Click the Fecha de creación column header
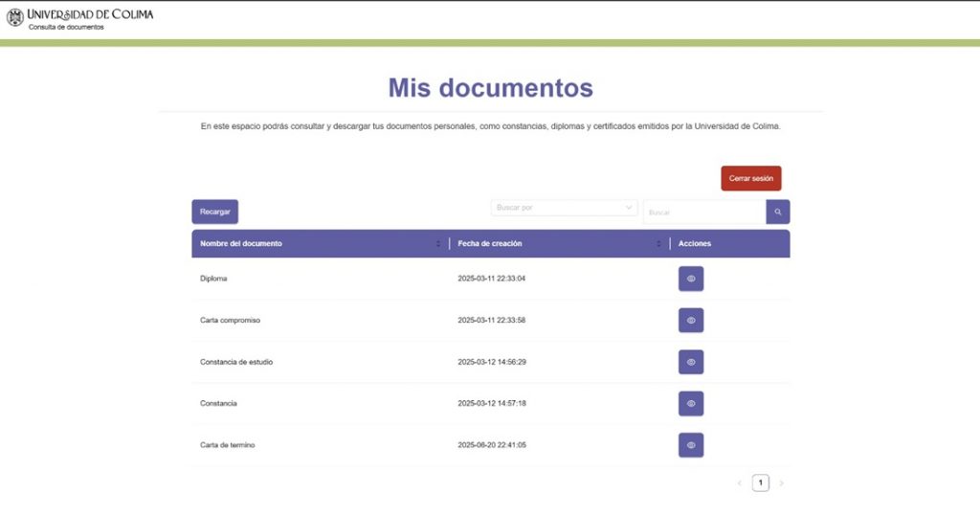 [x=490, y=244]
